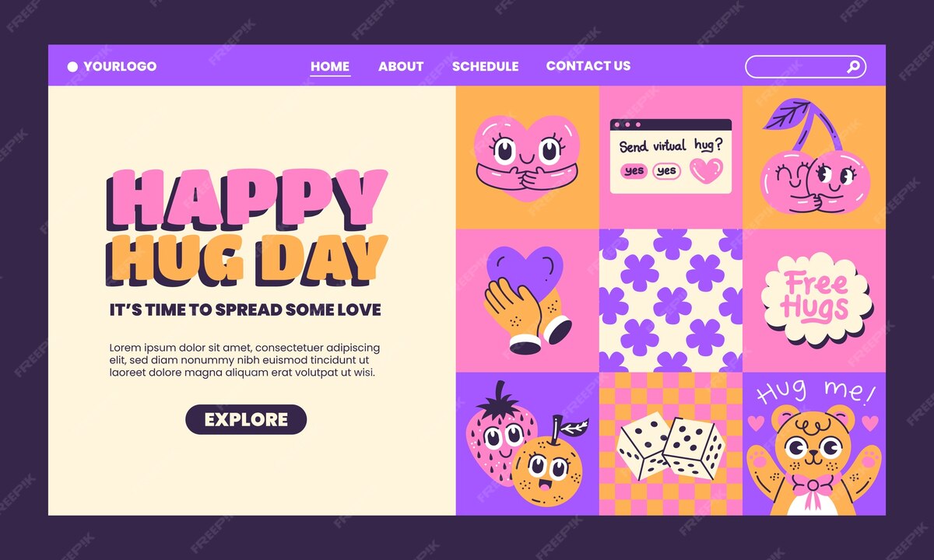This screenshot has width=934, height=560.
Task: Click the search magnifier icon
Action: [852, 67]
